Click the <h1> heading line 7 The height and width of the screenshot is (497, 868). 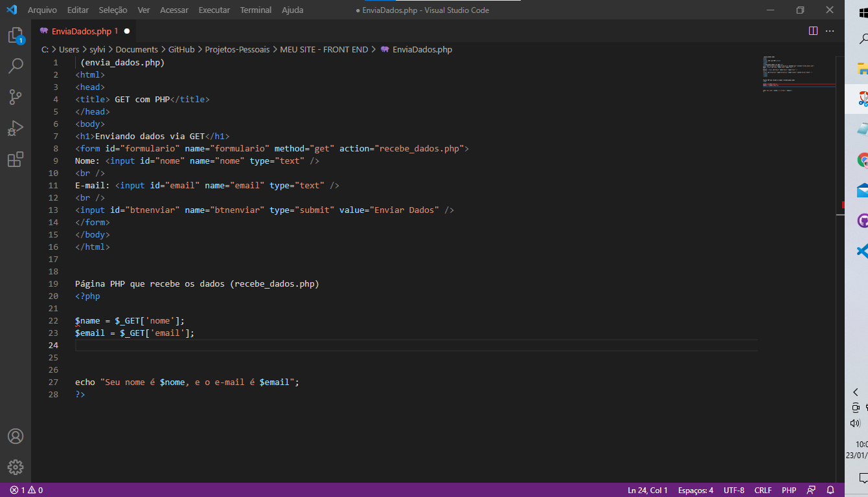pos(152,136)
